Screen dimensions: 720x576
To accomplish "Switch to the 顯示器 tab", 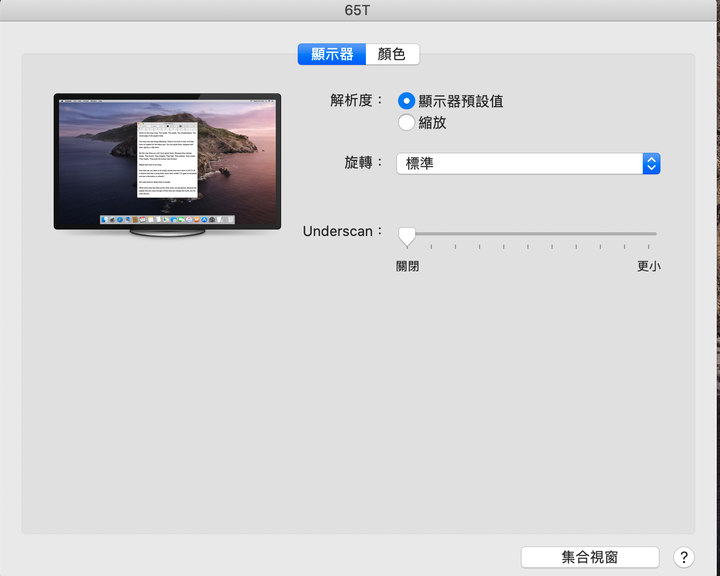I will pos(332,54).
